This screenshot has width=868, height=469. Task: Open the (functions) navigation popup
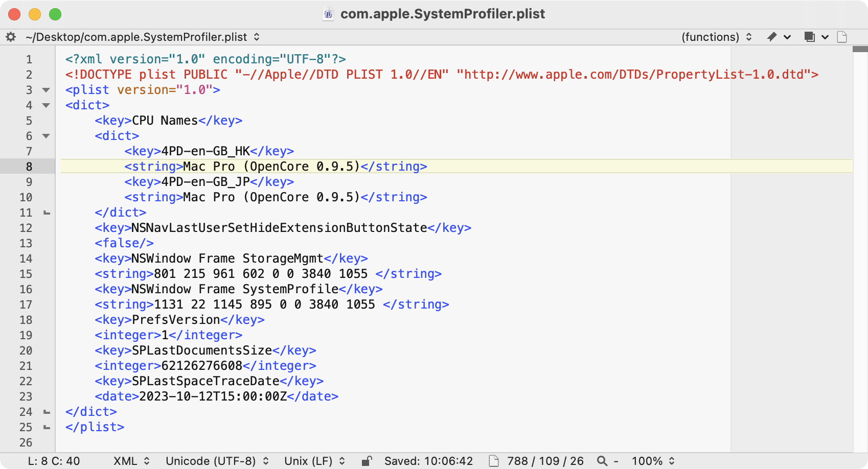click(x=717, y=37)
